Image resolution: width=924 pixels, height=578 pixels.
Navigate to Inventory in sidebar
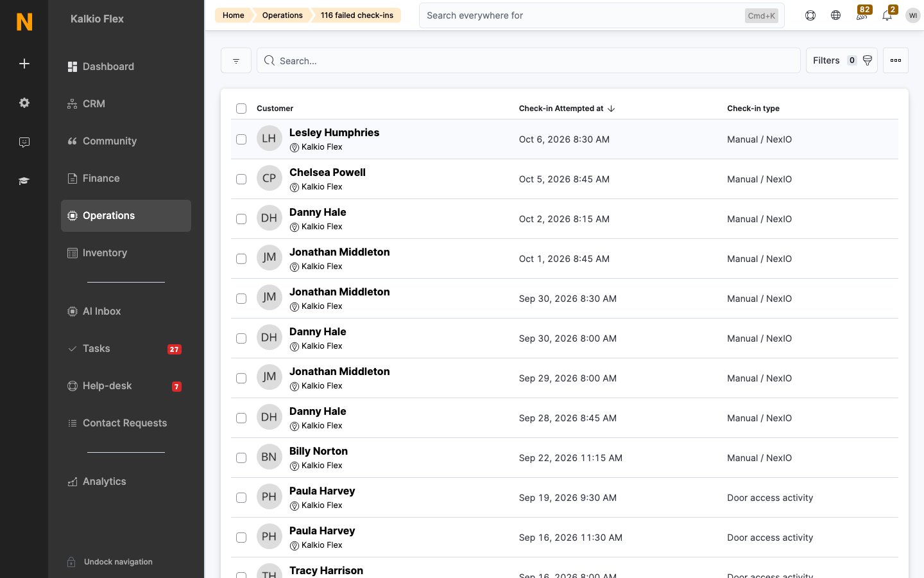pyautogui.click(x=126, y=253)
